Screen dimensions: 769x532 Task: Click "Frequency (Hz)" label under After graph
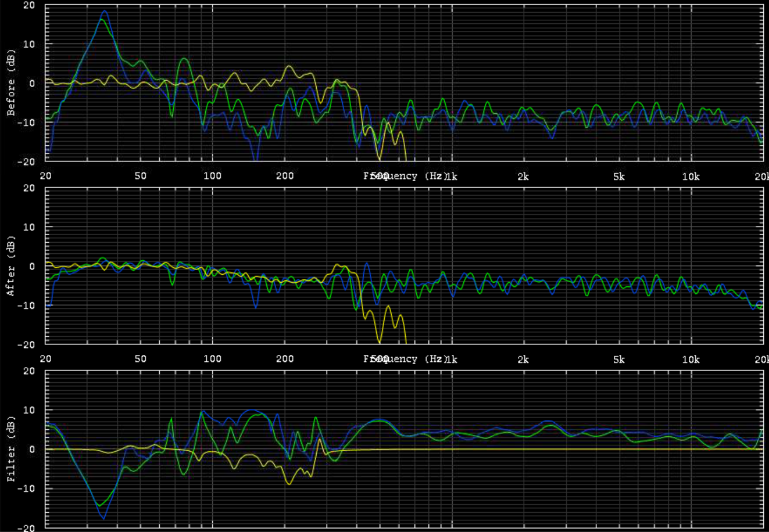pyautogui.click(x=405, y=359)
